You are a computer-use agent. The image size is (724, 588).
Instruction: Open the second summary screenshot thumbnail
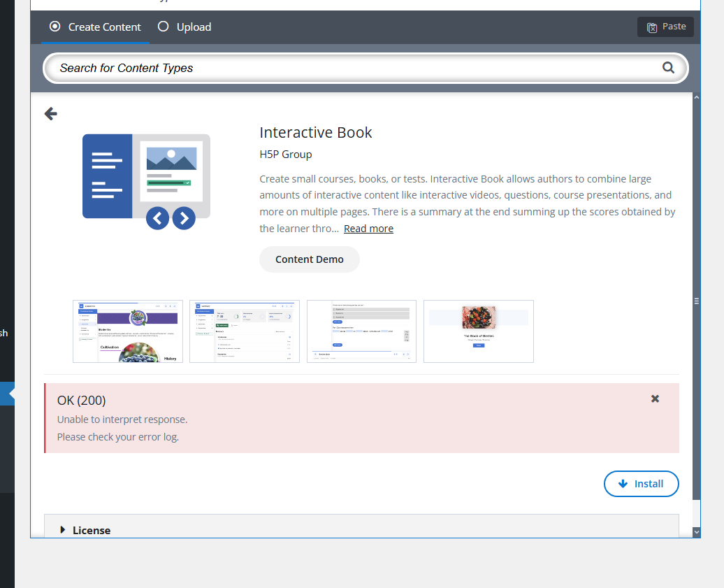click(245, 331)
